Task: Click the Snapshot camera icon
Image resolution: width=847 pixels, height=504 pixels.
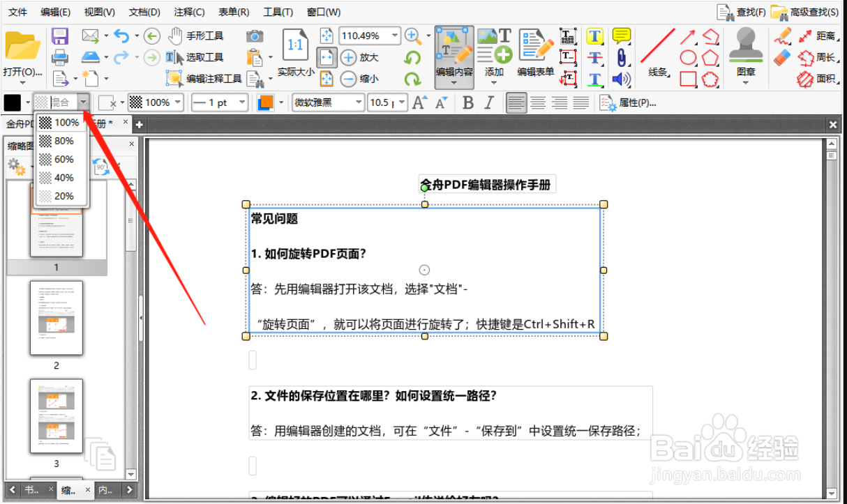Action: 255,36
